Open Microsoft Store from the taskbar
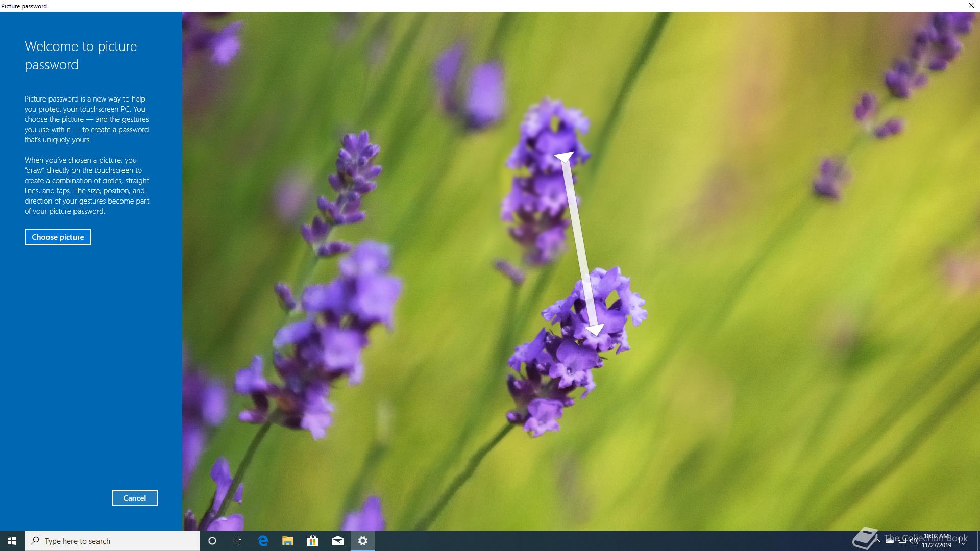The image size is (980, 551). (312, 541)
